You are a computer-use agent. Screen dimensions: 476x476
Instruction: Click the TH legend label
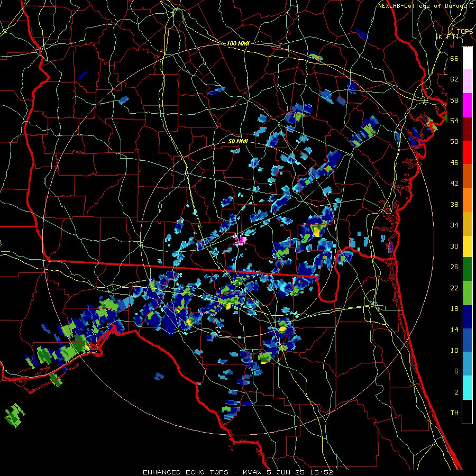point(454,413)
